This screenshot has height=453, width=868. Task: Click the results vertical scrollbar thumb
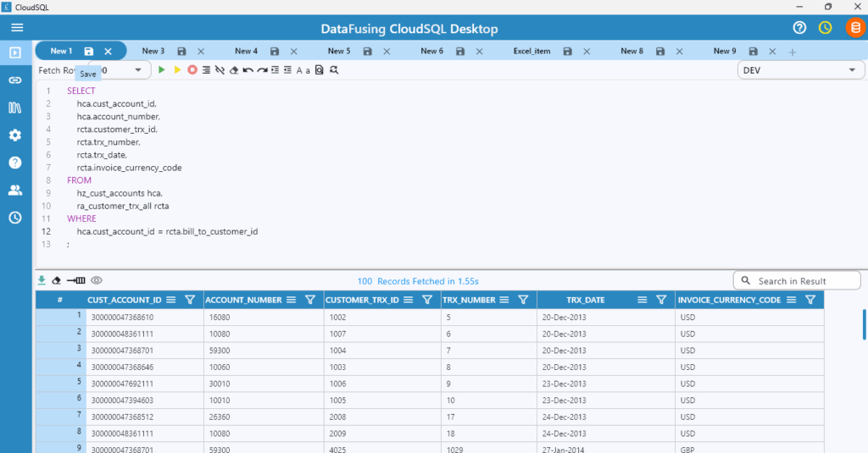click(864, 324)
